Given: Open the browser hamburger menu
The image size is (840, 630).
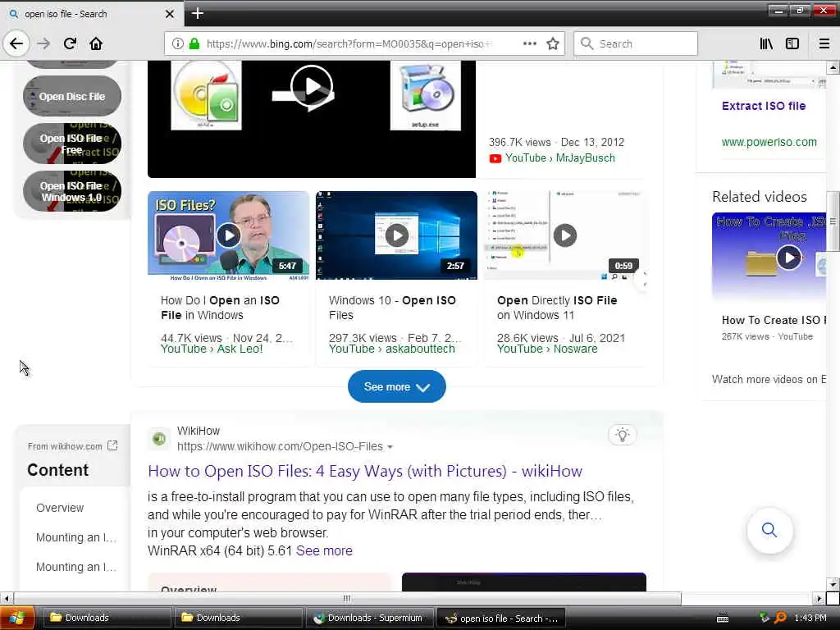Looking at the screenshot, I should click(x=824, y=43).
